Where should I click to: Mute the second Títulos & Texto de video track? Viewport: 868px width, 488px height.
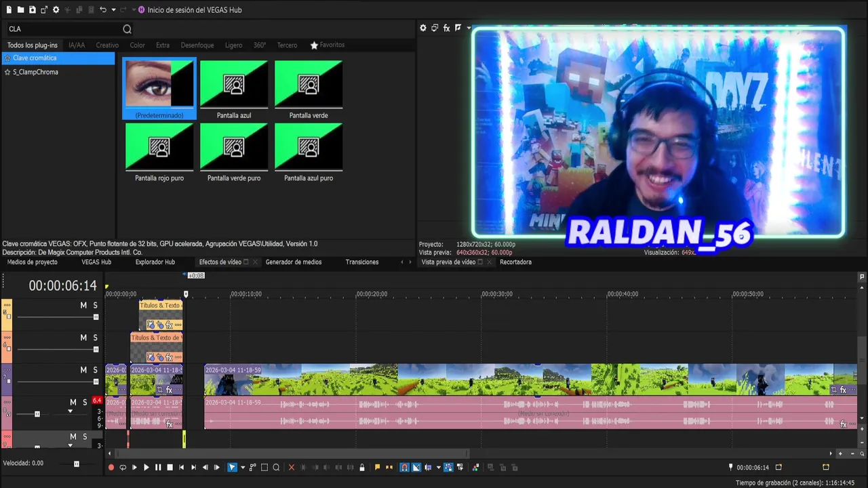[x=83, y=338]
